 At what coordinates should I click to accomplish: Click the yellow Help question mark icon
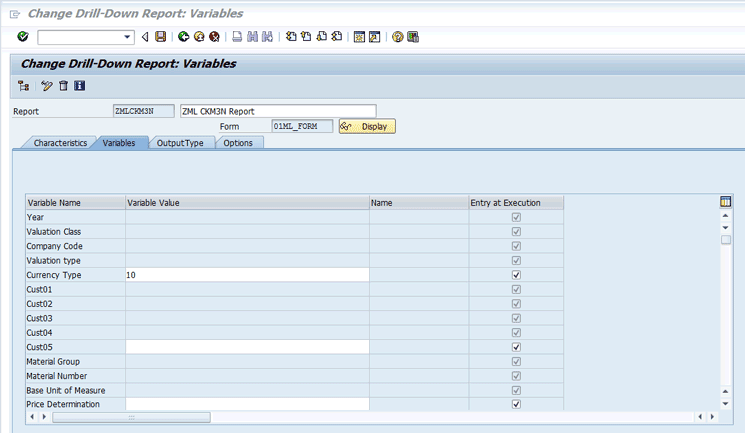[x=398, y=37]
